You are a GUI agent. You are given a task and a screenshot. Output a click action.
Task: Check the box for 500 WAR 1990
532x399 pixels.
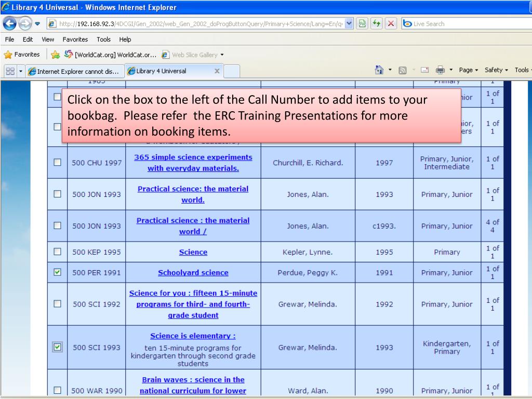(x=57, y=390)
